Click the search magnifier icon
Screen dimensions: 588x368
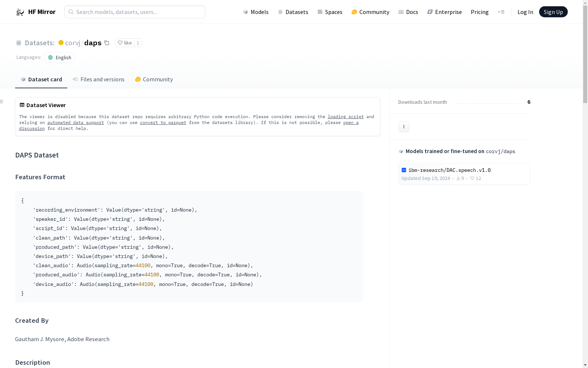tap(71, 12)
